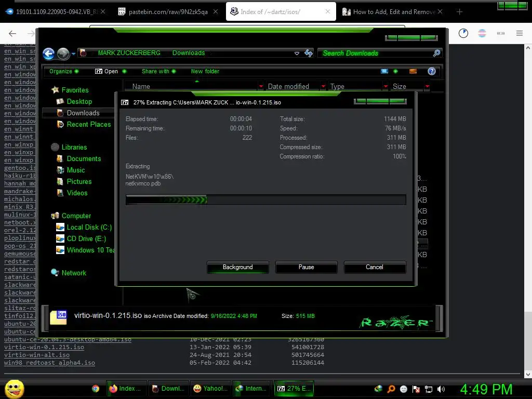Click the Open toolbar button with 7z

pyautogui.click(x=107, y=71)
